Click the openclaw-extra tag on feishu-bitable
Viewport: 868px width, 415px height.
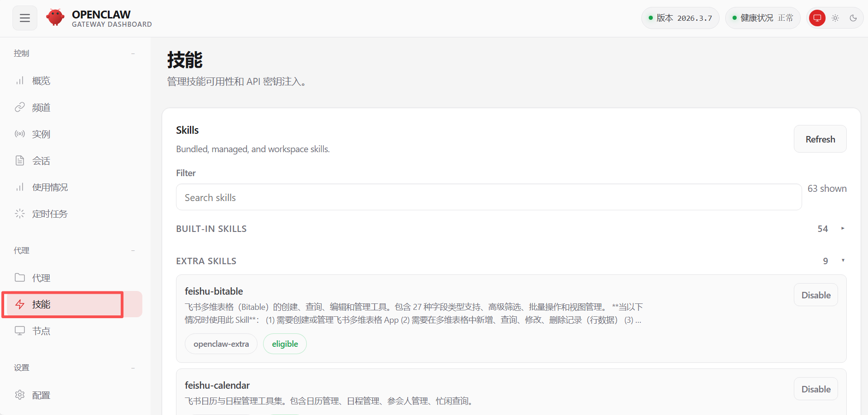pos(221,344)
